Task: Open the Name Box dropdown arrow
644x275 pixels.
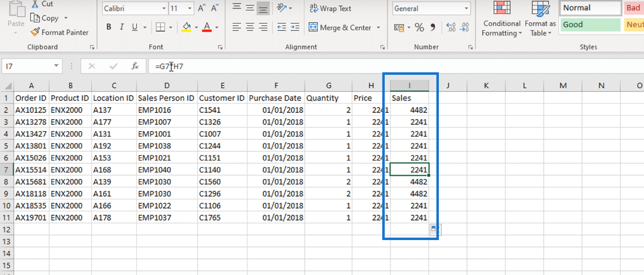Action: (x=57, y=66)
